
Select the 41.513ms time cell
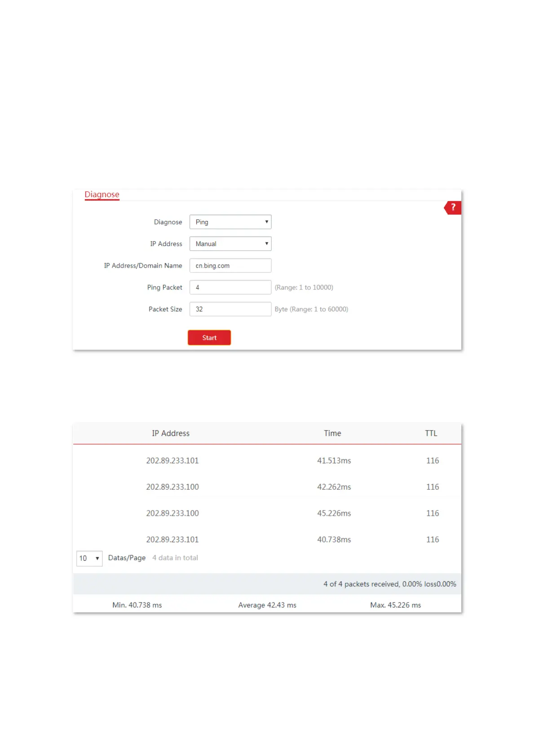pyautogui.click(x=334, y=461)
